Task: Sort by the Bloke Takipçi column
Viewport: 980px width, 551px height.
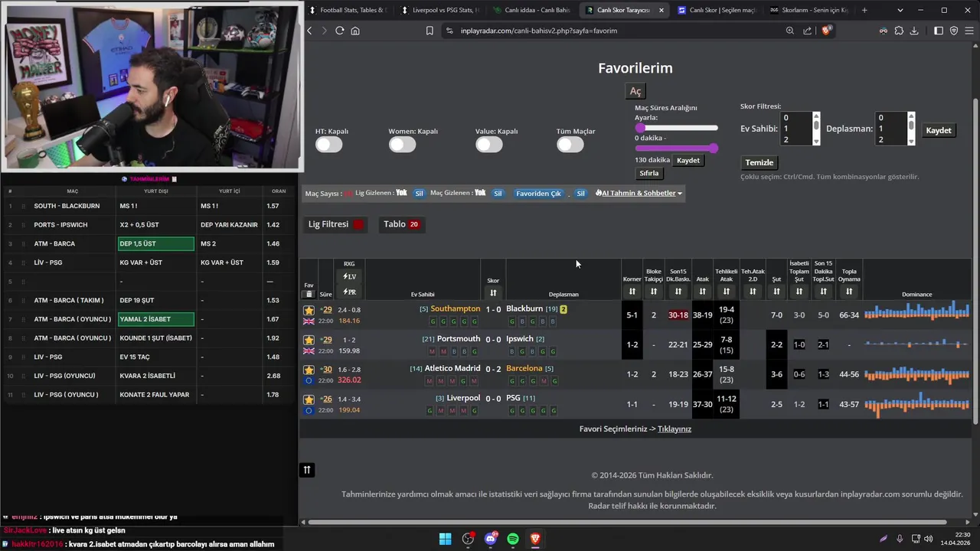Action: [653, 292]
